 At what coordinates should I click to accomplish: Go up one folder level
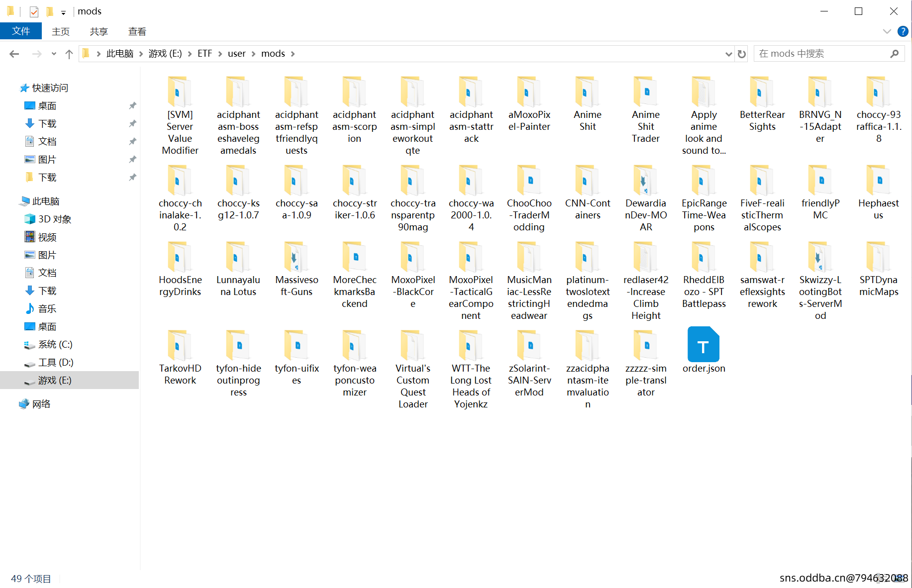click(69, 54)
